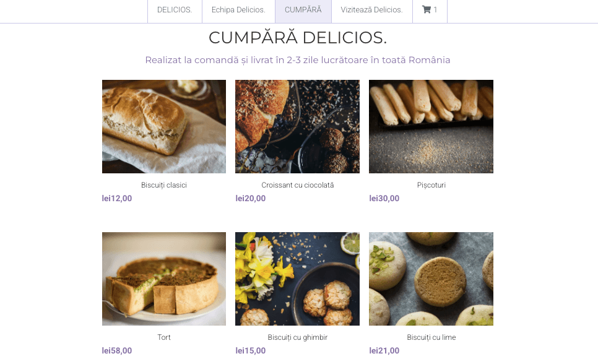Click the Biscuiți clasici product name
Image resolution: width=598 pixels, height=364 pixels.
tap(164, 185)
